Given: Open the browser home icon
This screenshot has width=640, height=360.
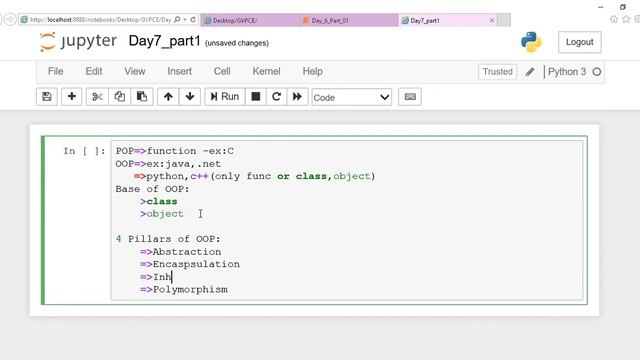Looking at the screenshot, I should [614, 19].
